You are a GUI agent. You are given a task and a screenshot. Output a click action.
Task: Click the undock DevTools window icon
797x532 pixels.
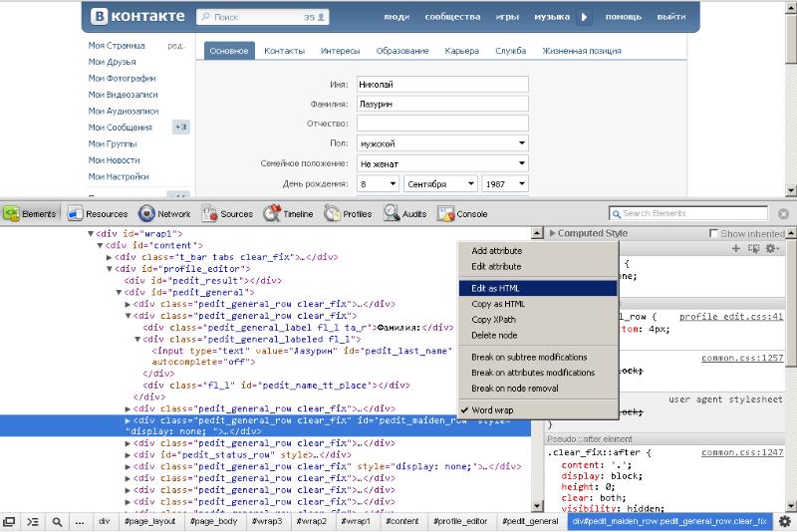(x=9, y=521)
